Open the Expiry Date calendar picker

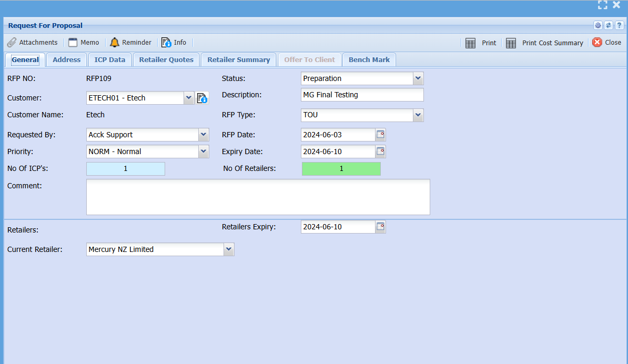380,151
